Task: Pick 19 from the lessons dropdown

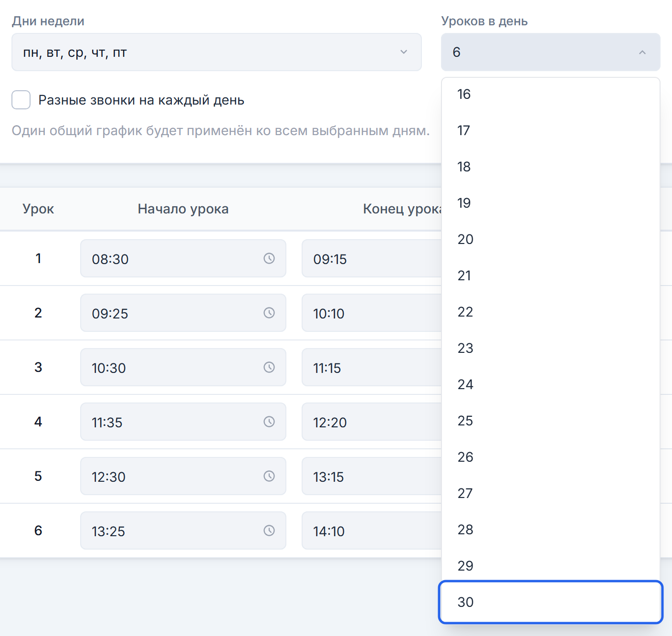Action: coord(551,203)
